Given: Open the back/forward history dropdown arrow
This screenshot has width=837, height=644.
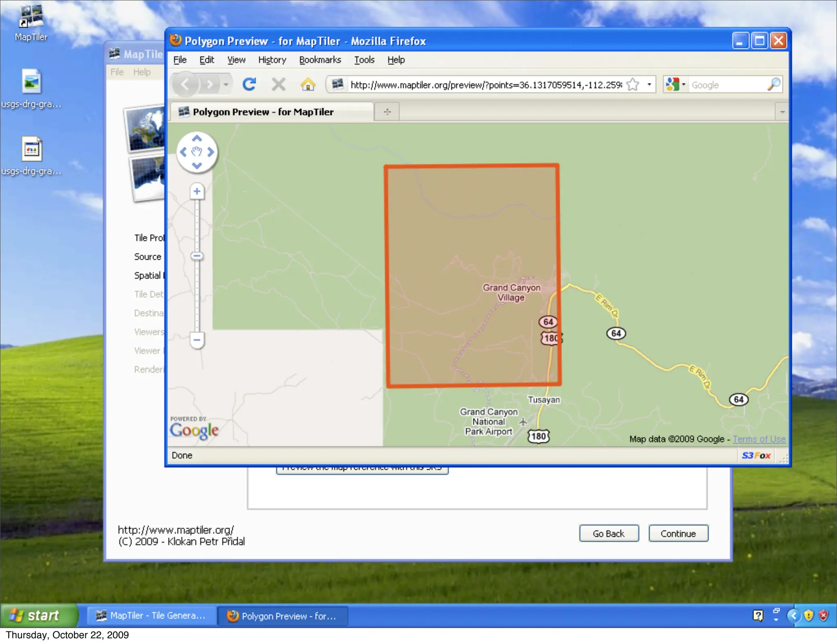Looking at the screenshot, I should [x=226, y=85].
